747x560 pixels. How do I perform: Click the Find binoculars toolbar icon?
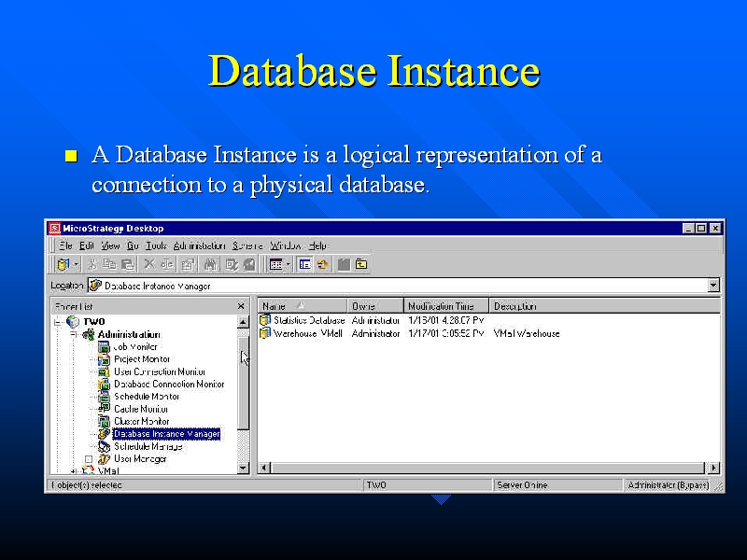tap(210, 265)
